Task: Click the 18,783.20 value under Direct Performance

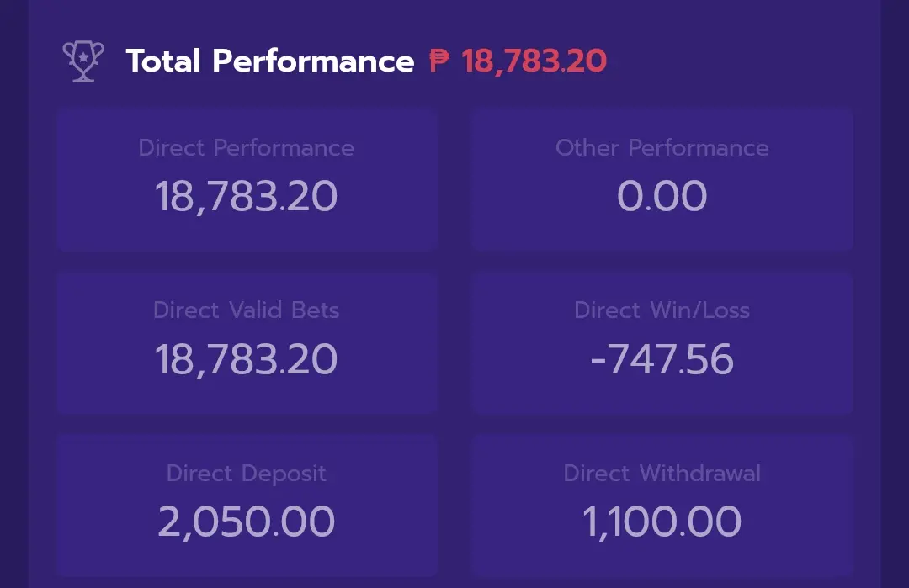Action: click(x=247, y=196)
